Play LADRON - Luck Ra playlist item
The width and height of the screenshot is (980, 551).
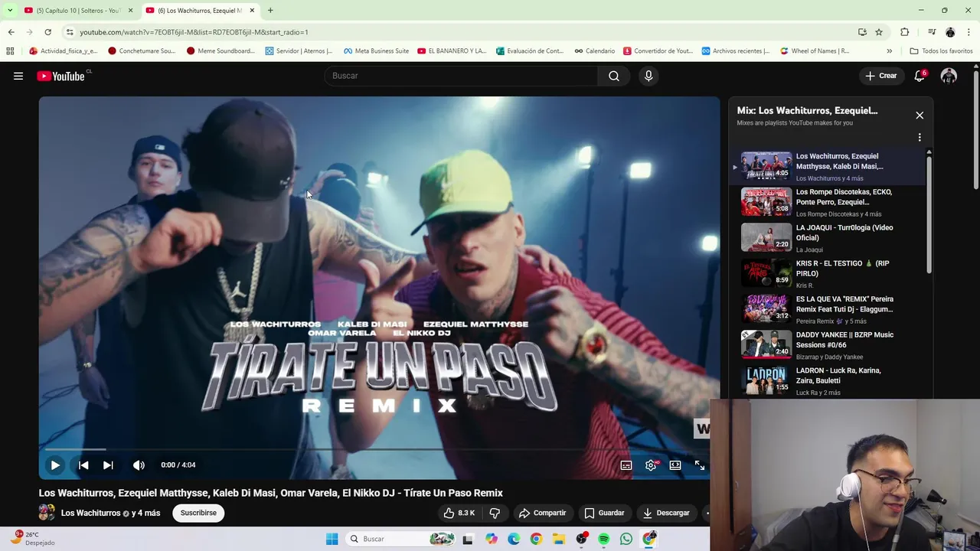pos(828,381)
